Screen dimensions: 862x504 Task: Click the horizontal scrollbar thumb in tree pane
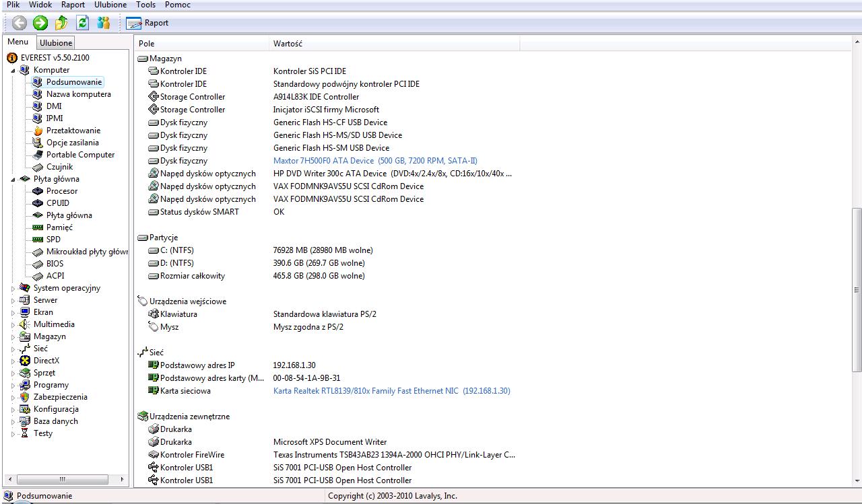tap(62, 480)
